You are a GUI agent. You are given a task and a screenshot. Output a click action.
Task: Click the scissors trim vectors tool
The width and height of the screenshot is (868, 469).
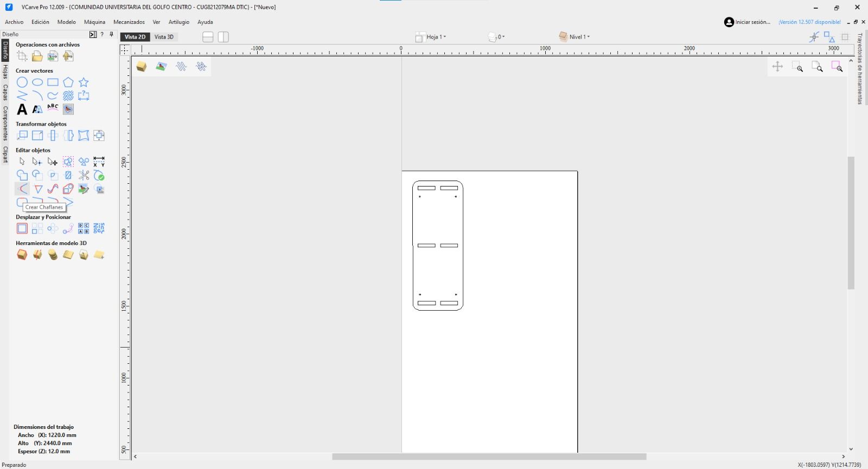(84, 175)
